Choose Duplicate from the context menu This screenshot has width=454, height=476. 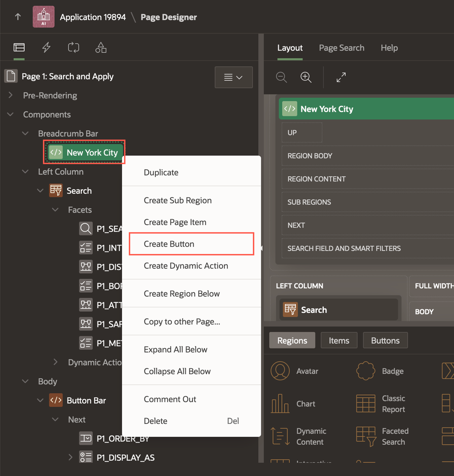(x=161, y=173)
